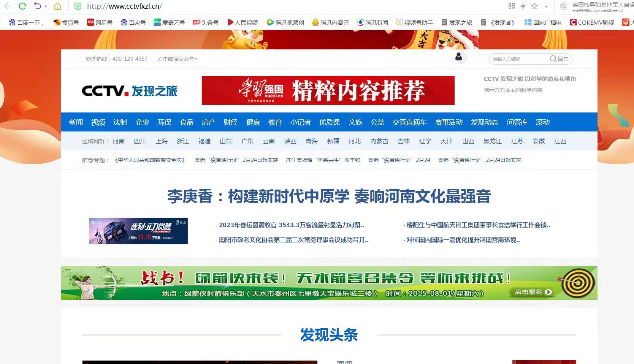Click the keyword search input field
The image size is (634, 364).
tap(518, 59)
